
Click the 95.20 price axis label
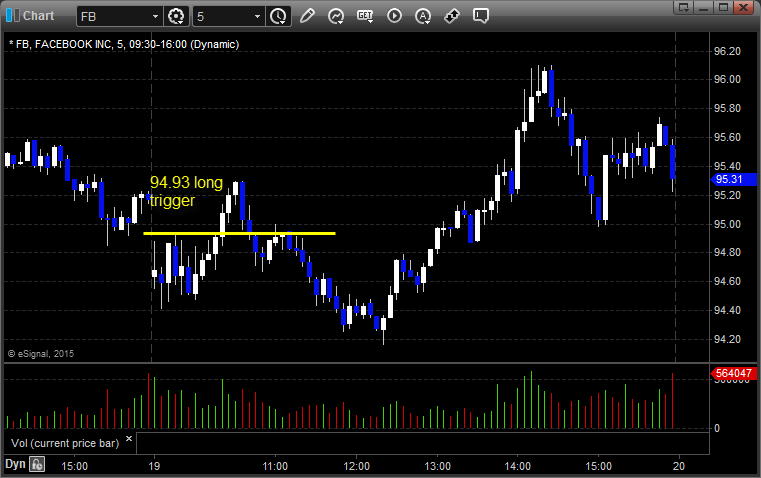coord(727,195)
